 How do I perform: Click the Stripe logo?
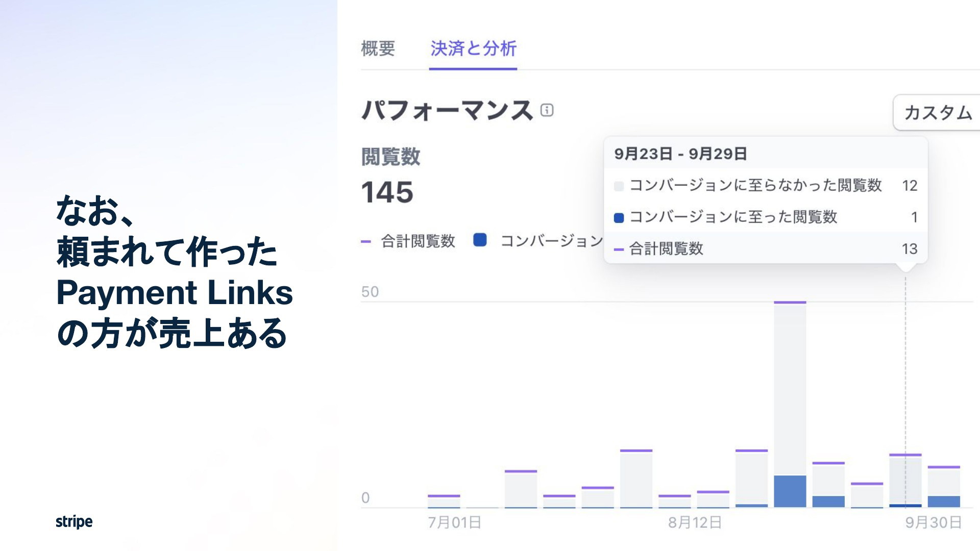pos(74,521)
